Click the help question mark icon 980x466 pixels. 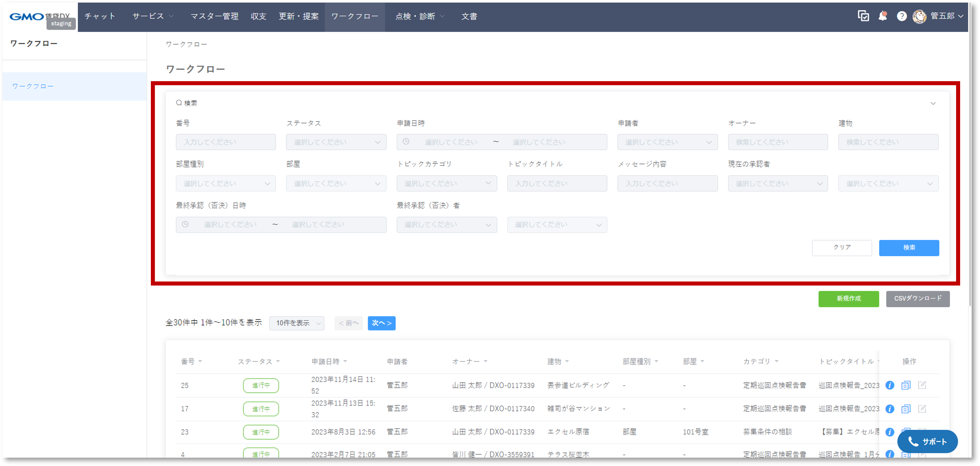click(x=902, y=16)
